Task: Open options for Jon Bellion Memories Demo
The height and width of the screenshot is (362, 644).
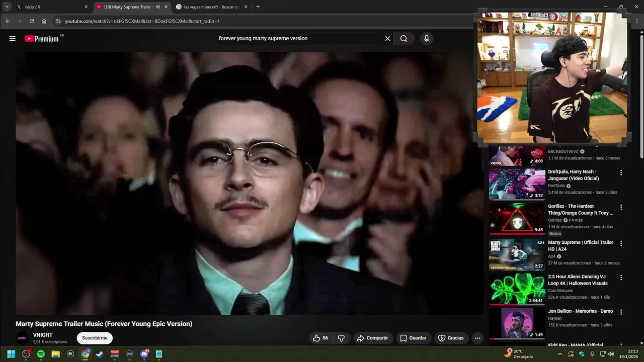Action: pos(621,312)
